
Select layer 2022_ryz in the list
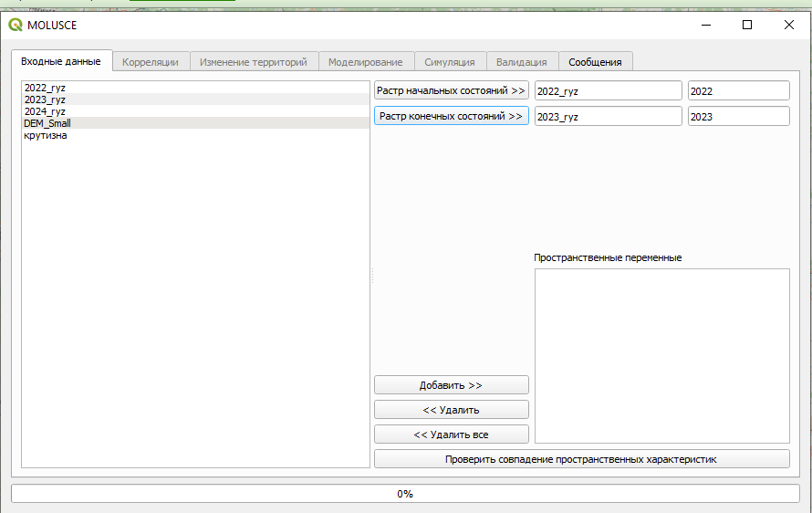tap(196, 88)
